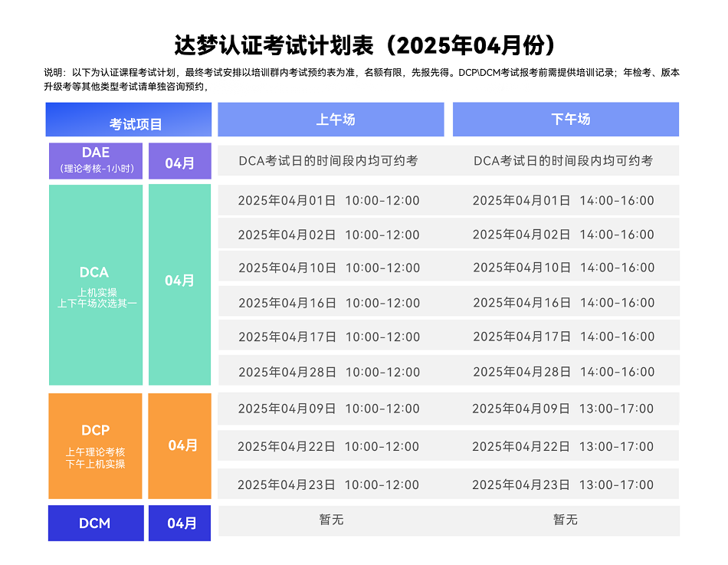Click the 04月 cell in the DAE row
The image size is (728, 565).
point(179,161)
